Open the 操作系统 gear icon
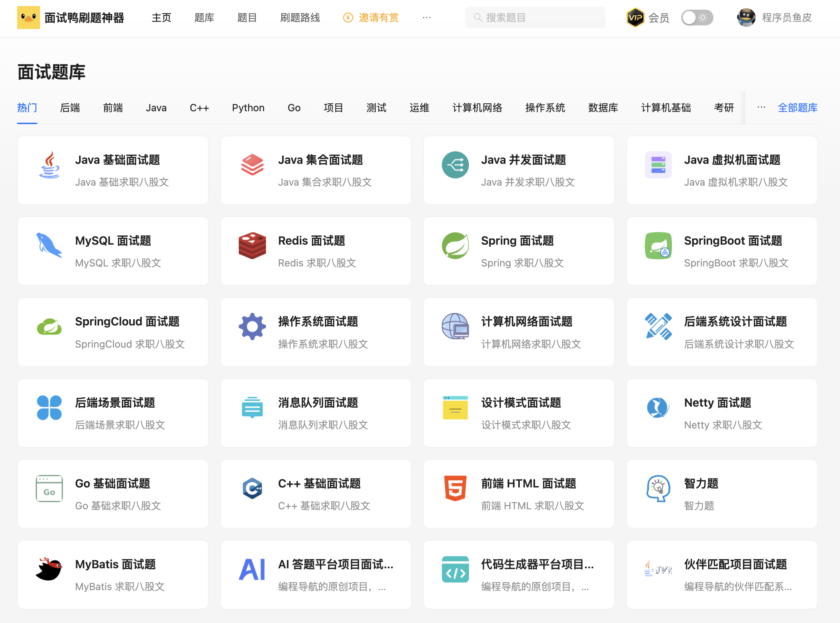 point(252,327)
